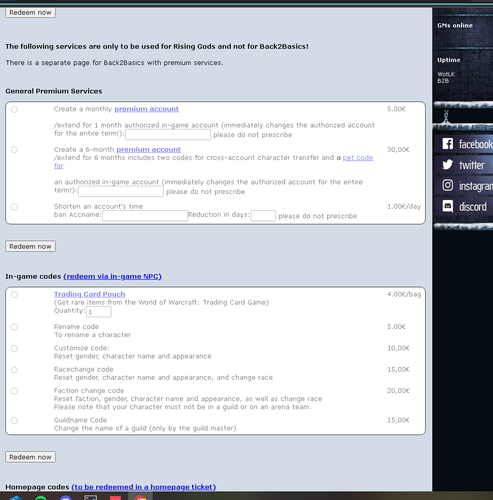Viewport: 493px width, 500px height.
Task: Click Redeem now under General Premium Services
Action: (30, 246)
